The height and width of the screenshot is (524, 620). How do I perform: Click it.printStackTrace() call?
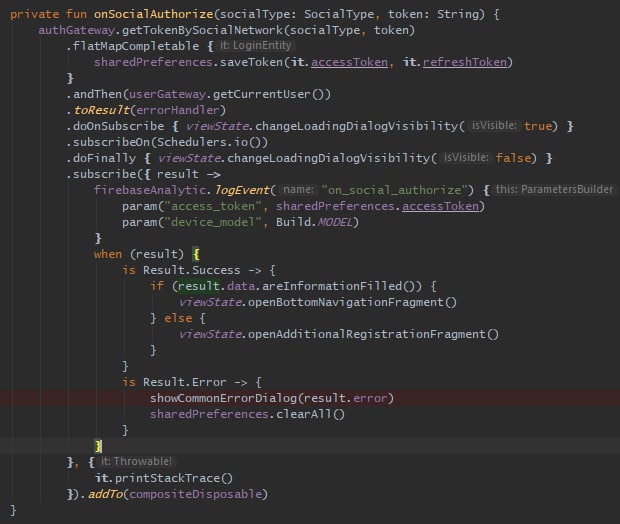coord(164,479)
